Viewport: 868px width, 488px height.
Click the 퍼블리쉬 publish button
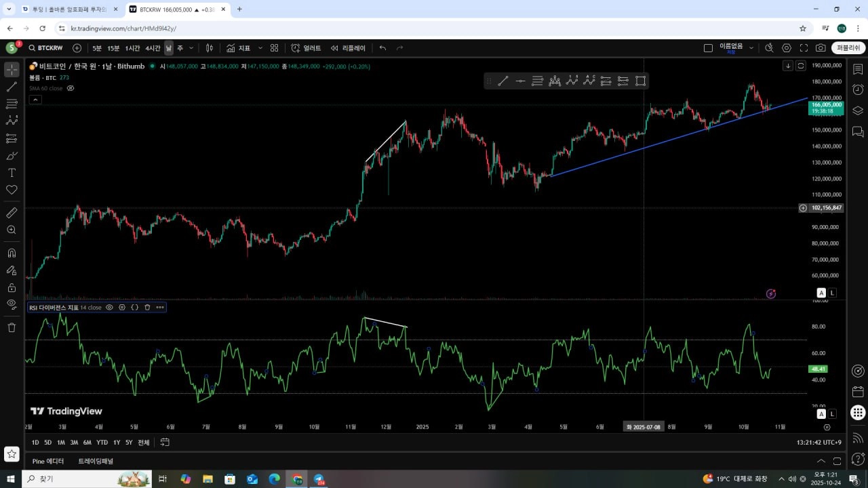pos(848,48)
